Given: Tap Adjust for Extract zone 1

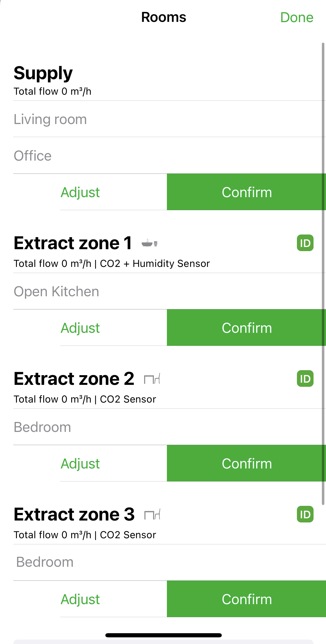Looking at the screenshot, I should point(80,328).
